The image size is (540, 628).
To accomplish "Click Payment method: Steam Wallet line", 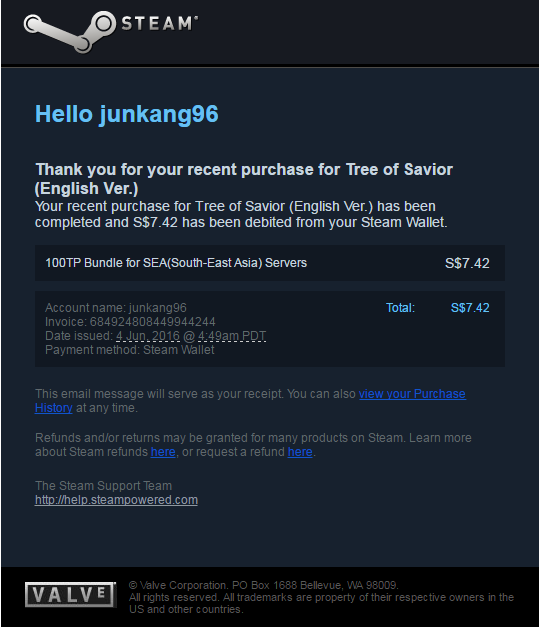I will pyautogui.click(x=129, y=350).
